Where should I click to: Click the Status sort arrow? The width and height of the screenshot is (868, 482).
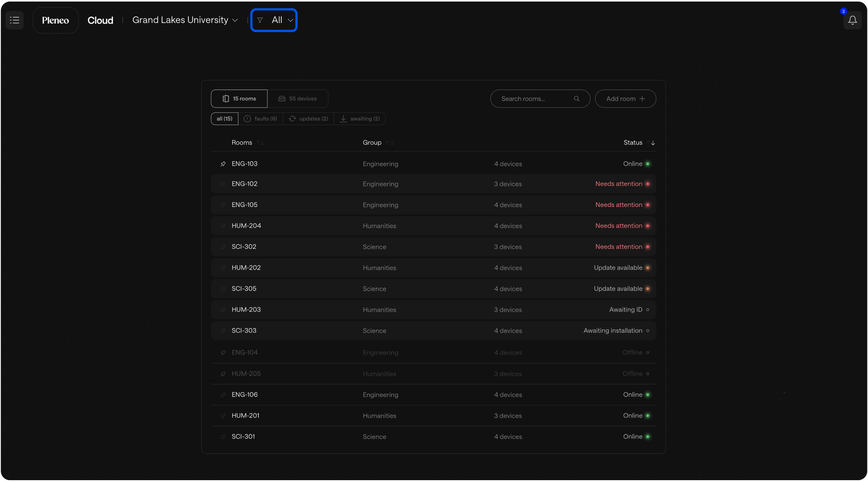652,143
